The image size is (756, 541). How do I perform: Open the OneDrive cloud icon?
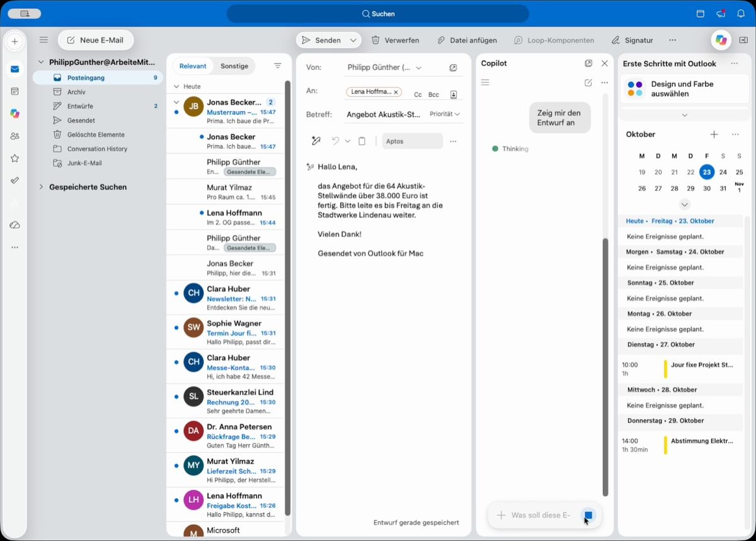click(14, 225)
